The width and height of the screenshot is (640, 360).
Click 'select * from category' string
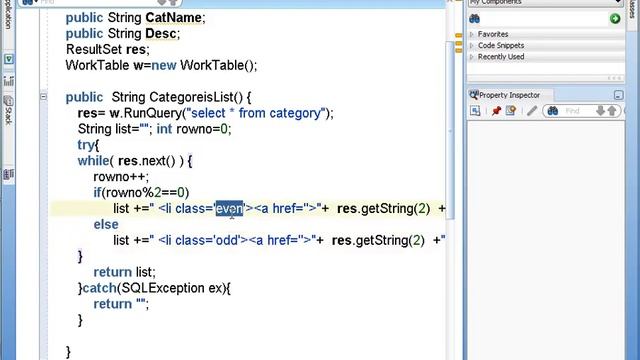pyautogui.click(x=256, y=113)
